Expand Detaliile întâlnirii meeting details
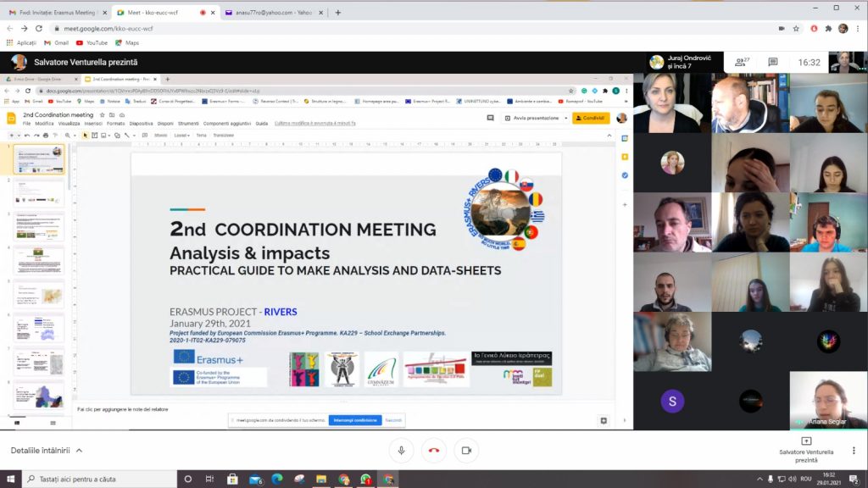 coord(47,451)
